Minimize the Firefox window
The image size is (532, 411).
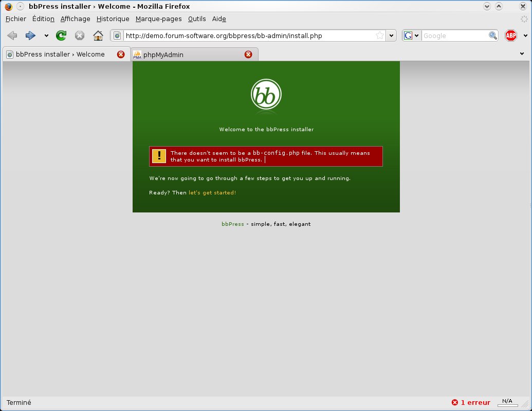487,7
